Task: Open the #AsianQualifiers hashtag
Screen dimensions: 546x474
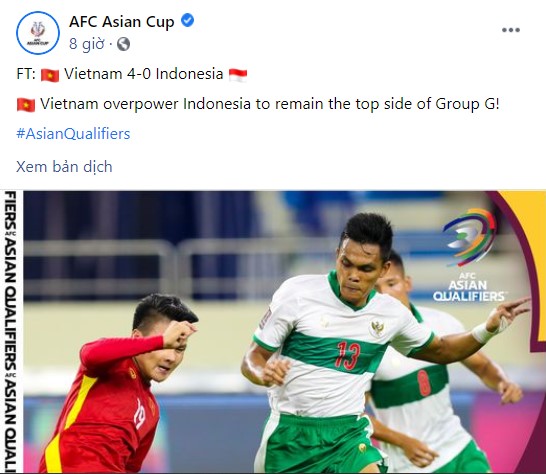Action: click(73, 134)
